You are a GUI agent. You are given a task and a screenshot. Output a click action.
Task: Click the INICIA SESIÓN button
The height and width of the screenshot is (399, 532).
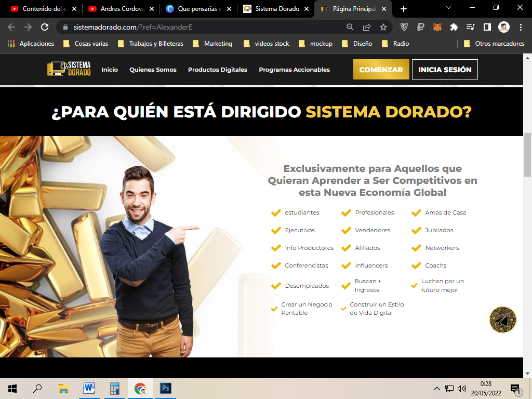(x=445, y=70)
